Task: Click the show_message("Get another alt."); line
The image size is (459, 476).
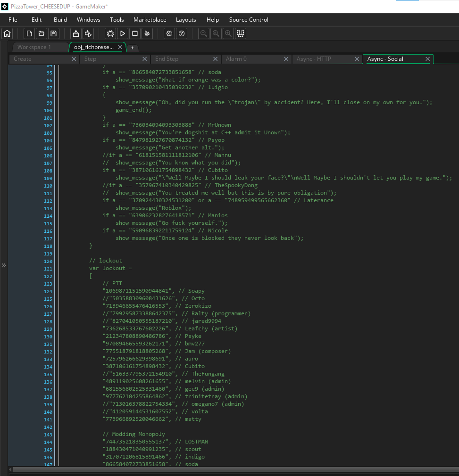Action: point(170,148)
